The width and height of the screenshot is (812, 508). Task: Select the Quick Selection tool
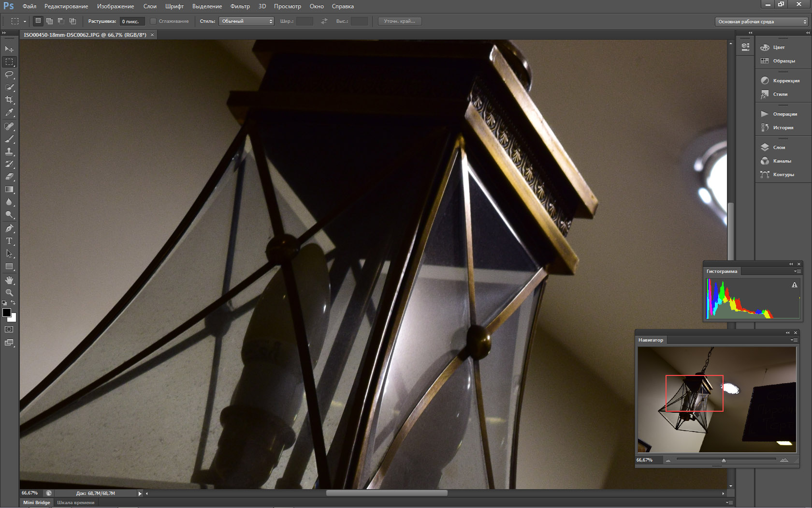tap(9, 87)
